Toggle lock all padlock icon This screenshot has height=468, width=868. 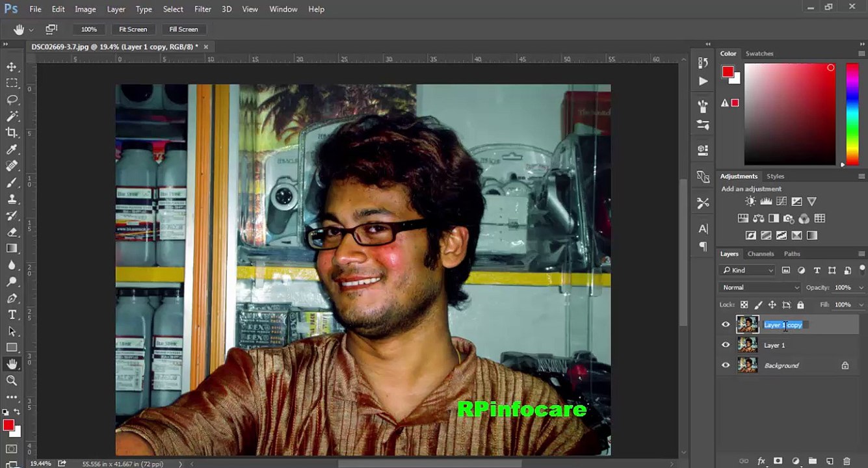point(800,305)
